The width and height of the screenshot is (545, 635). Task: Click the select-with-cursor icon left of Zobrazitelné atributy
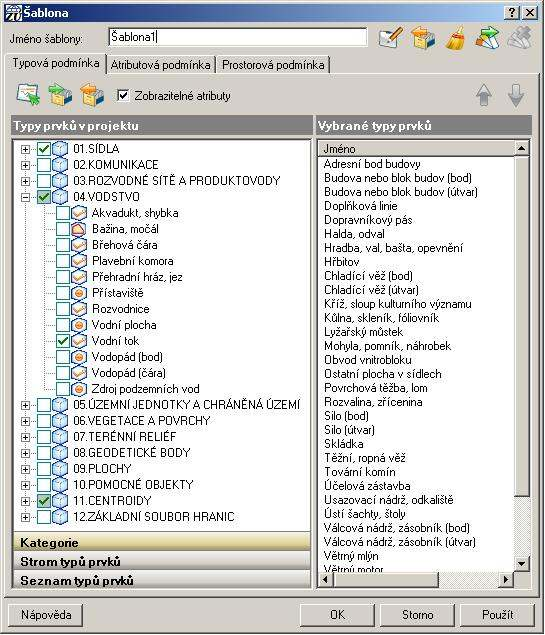28,95
